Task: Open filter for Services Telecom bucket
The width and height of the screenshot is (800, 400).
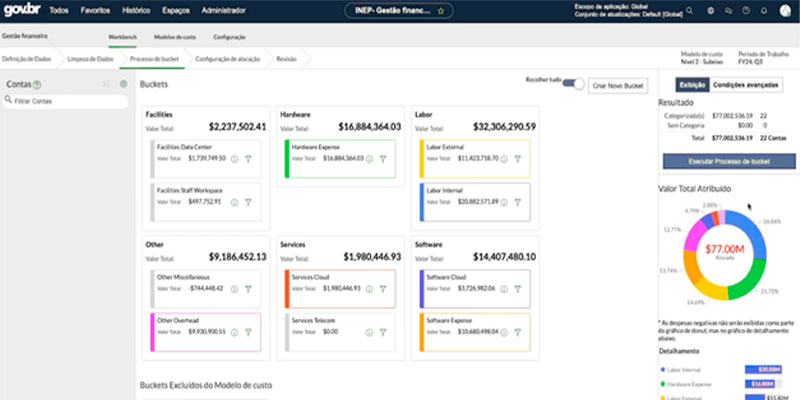Action: tap(383, 333)
